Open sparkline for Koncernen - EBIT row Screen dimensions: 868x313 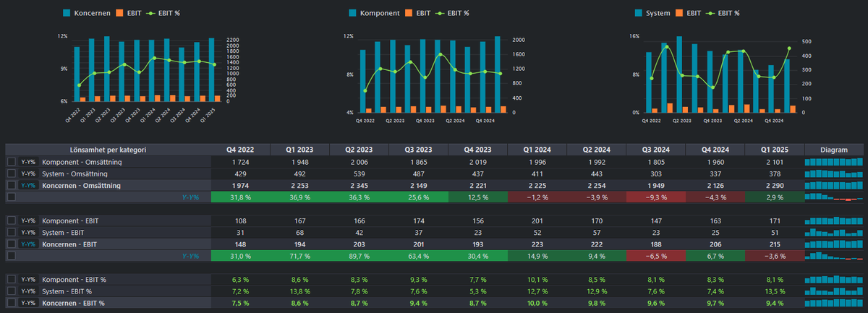pyautogui.click(x=833, y=244)
